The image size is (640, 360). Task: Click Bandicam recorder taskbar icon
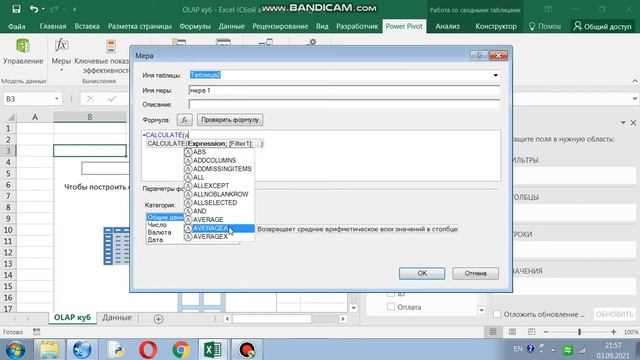tap(247, 350)
